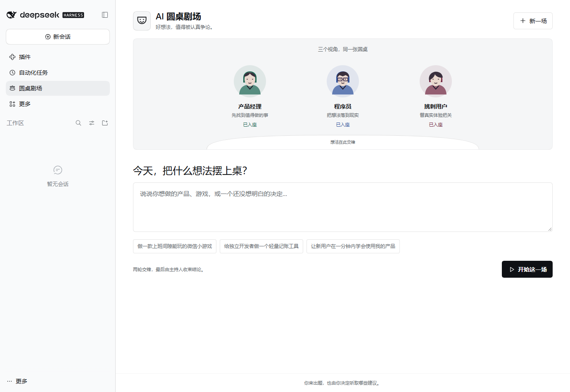Click the 已入座 status under 挑刺用户
The height and width of the screenshot is (392, 570).
click(x=436, y=125)
